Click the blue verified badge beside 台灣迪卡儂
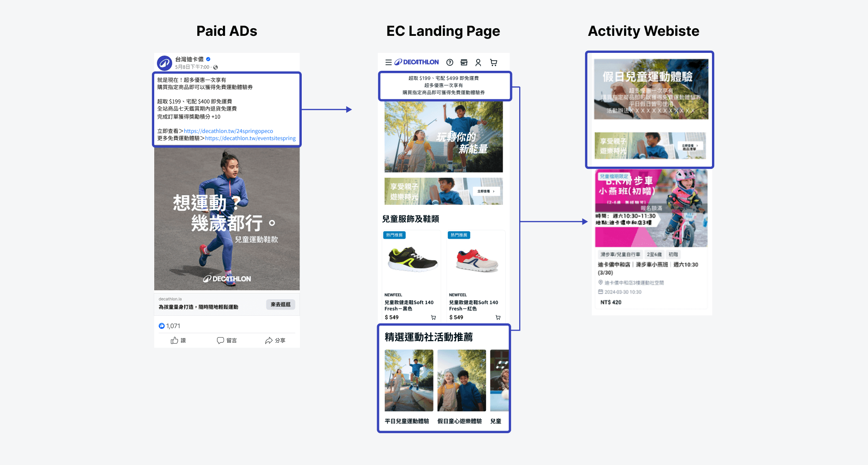This screenshot has width=868, height=465. [x=208, y=59]
